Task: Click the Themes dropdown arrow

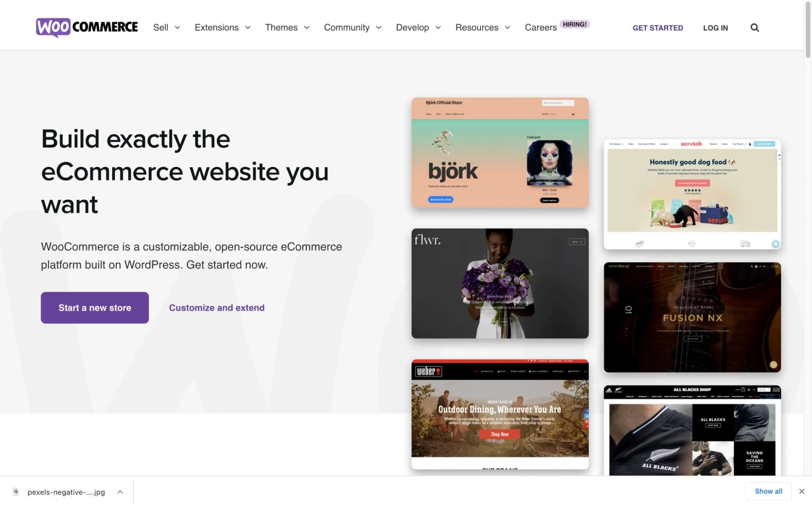Action: tap(307, 28)
